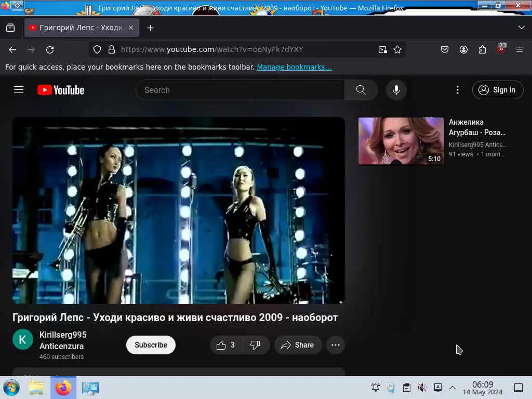Open Kirillserg995 Anticenzura channel name
The width and height of the screenshot is (532, 399).
[x=63, y=340]
